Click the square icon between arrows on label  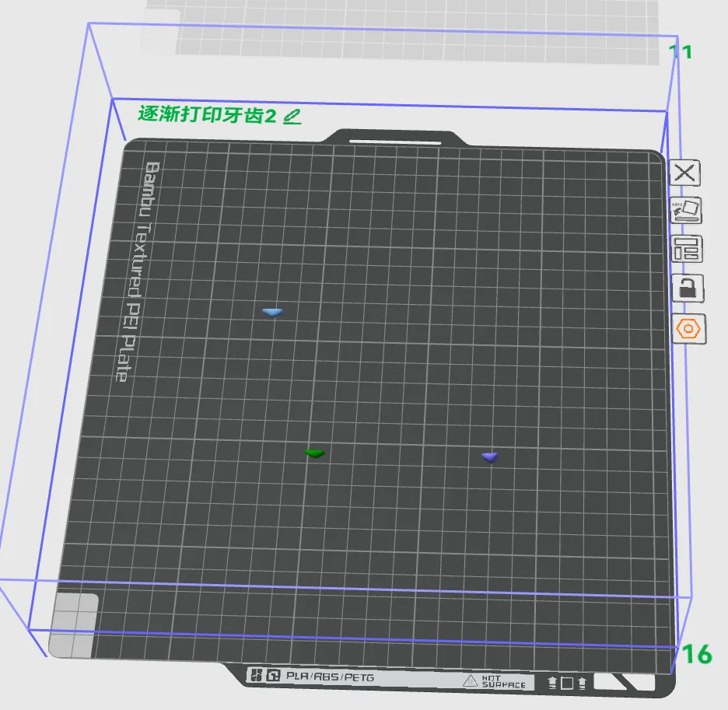tap(567, 683)
